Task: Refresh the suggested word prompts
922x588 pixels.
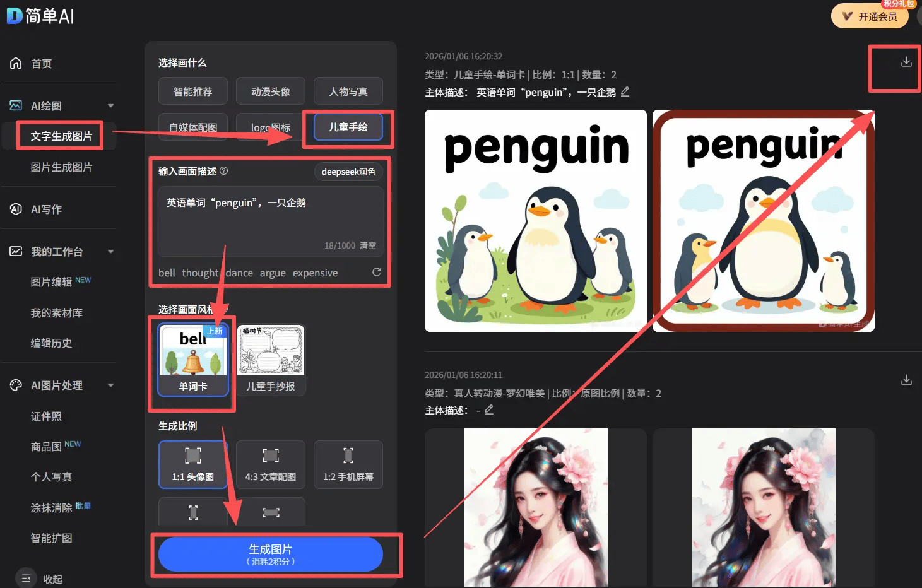Action: [x=377, y=272]
